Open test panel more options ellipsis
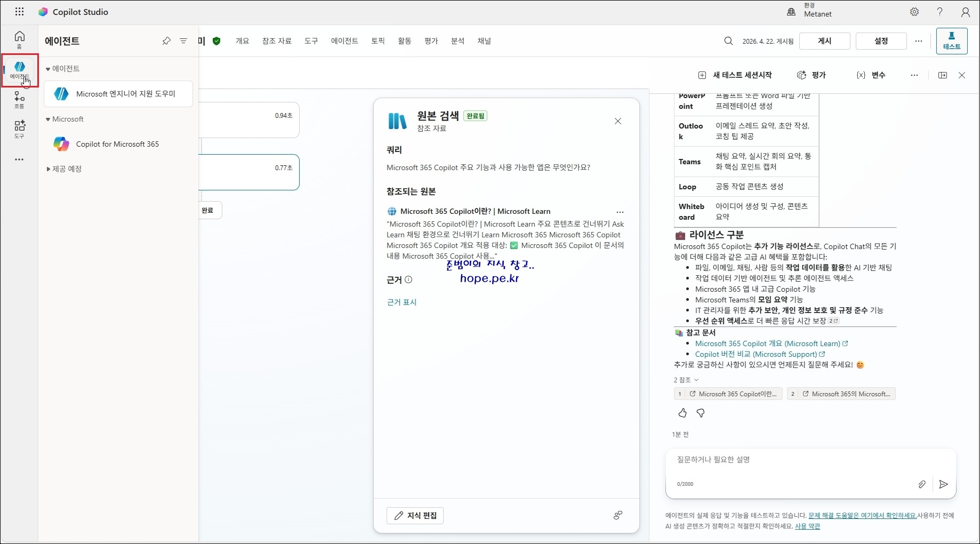The width and height of the screenshot is (980, 544). (x=914, y=75)
